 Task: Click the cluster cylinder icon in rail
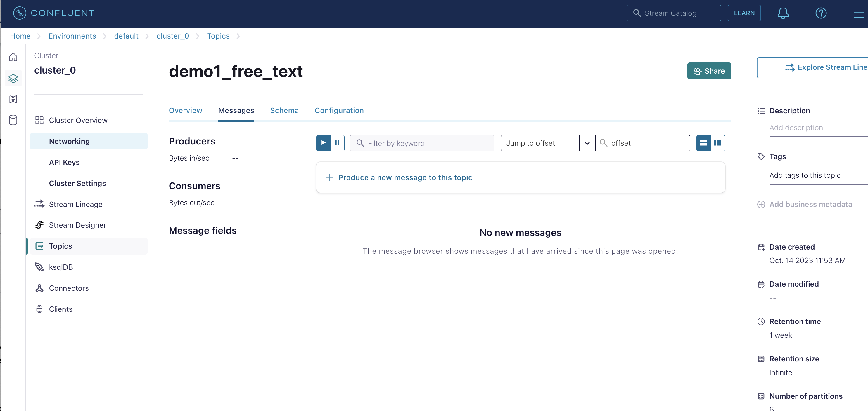(x=13, y=120)
